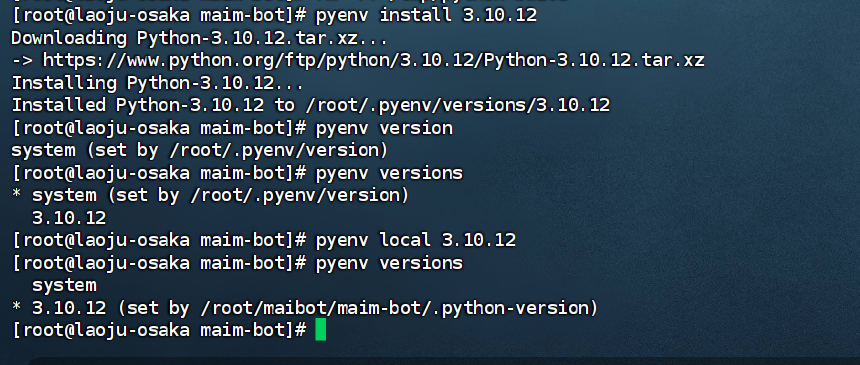Click the last empty prompt '[root@laoju-osaka maim-bot]#'
The width and height of the screenshot is (860, 365).
pyautogui.click(x=159, y=330)
